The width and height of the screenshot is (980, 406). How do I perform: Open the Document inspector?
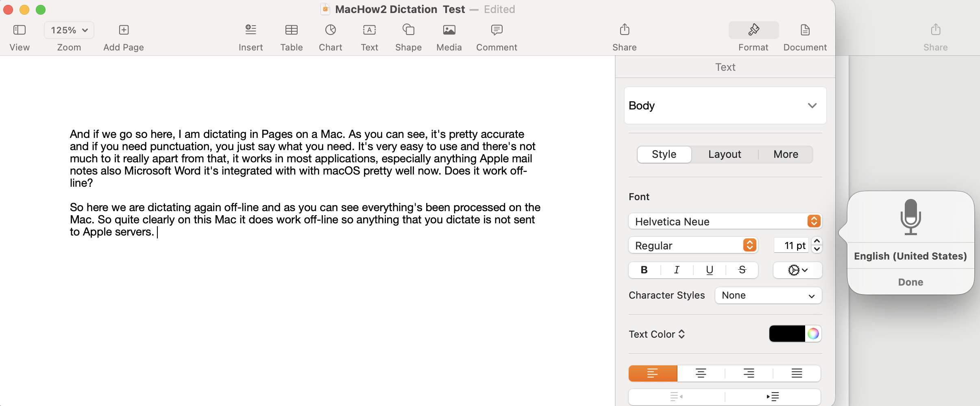click(x=805, y=30)
